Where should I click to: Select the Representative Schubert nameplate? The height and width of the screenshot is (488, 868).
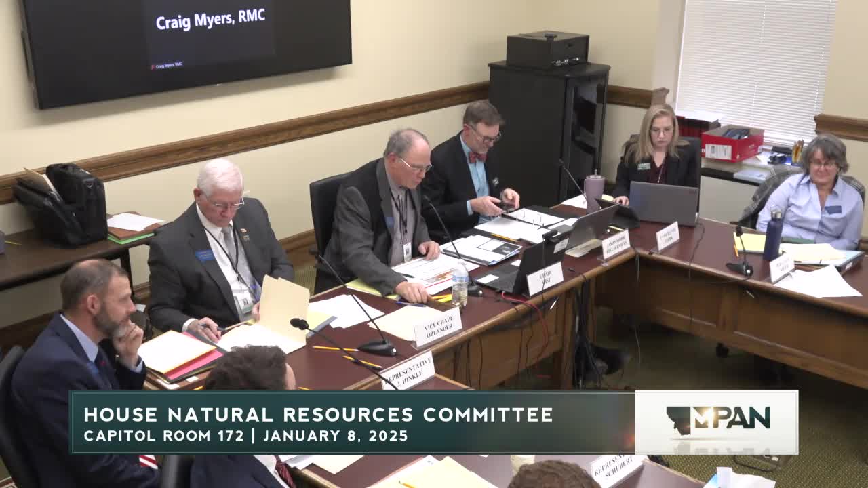pyautogui.click(x=614, y=468)
